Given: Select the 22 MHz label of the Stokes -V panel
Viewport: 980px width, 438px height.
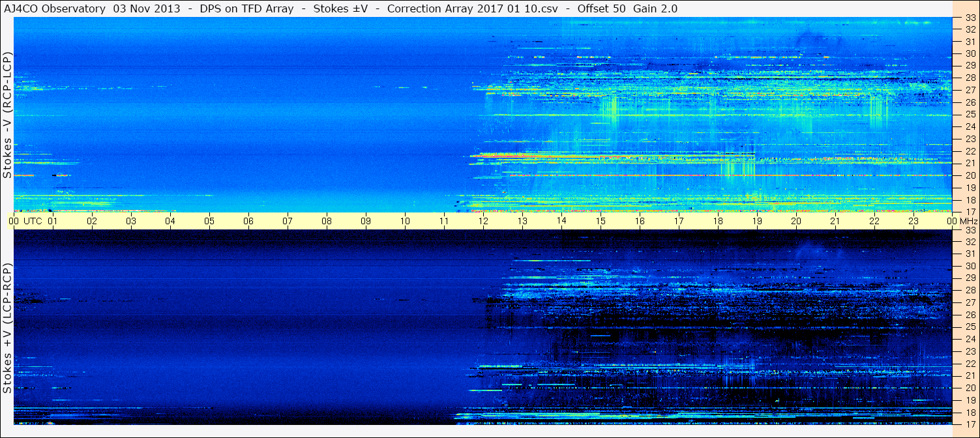Looking at the screenshot, I should [970, 151].
